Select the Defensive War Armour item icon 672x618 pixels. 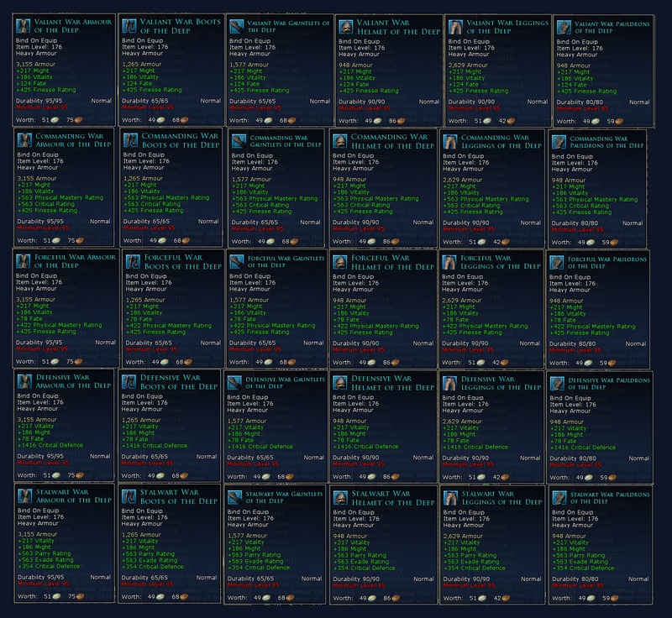coord(23,382)
